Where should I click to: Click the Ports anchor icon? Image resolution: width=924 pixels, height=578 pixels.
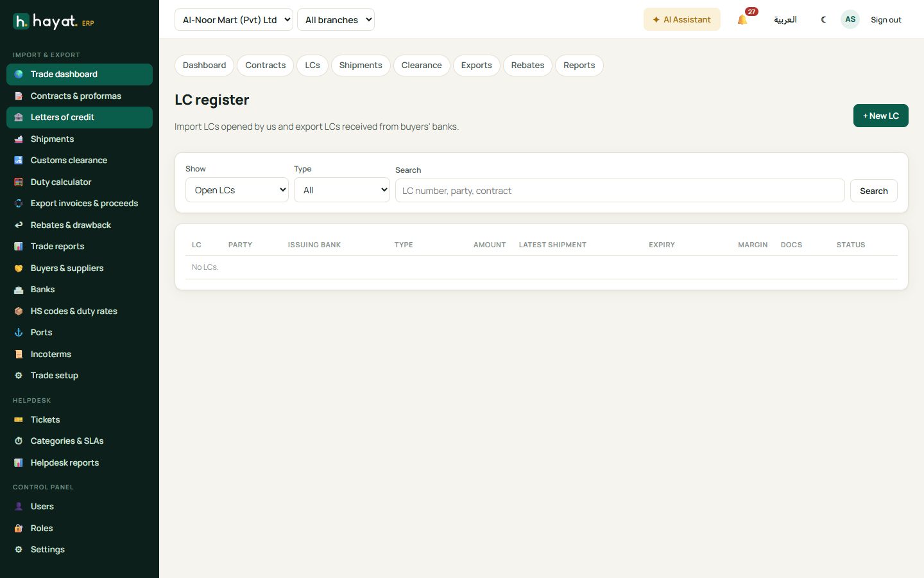(x=19, y=333)
